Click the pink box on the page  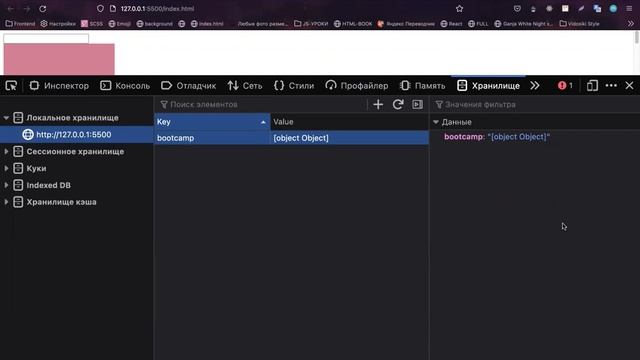[59, 59]
